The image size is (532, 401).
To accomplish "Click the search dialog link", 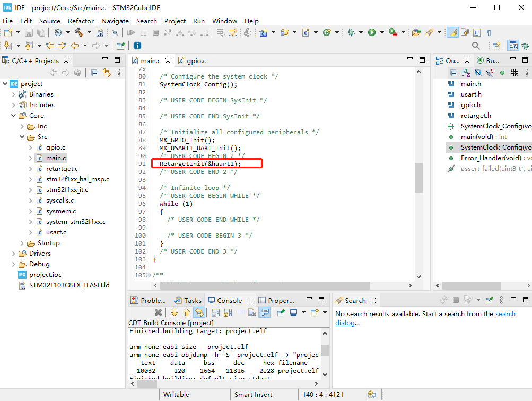I will pyautogui.click(x=425, y=318).
